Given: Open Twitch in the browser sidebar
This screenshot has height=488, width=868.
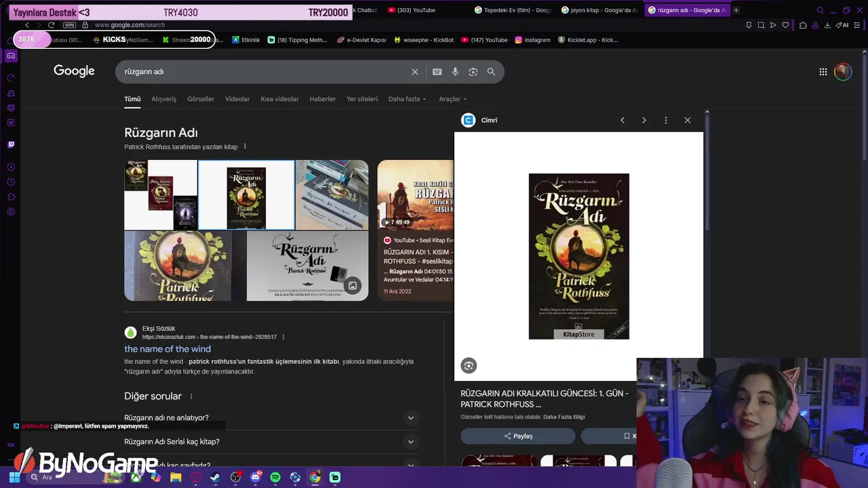Looking at the screenshot, I should coord(11,144).
